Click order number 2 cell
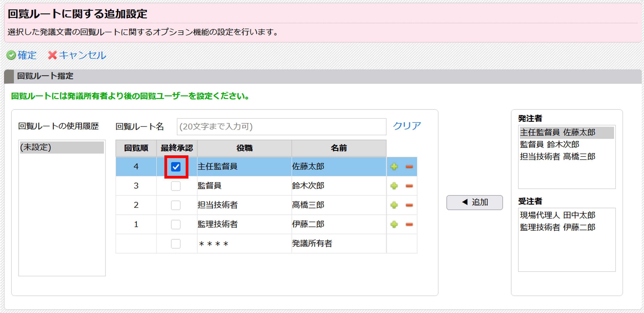644x313 pixels. (136, 205)
